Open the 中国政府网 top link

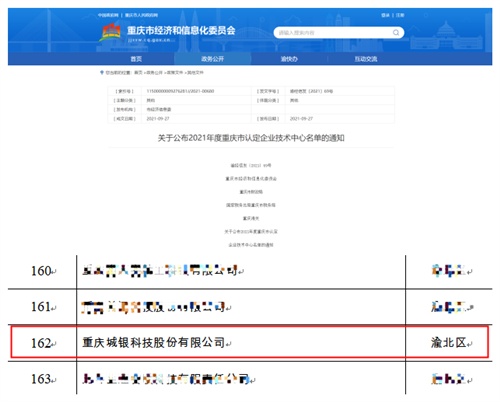[108, 15]
